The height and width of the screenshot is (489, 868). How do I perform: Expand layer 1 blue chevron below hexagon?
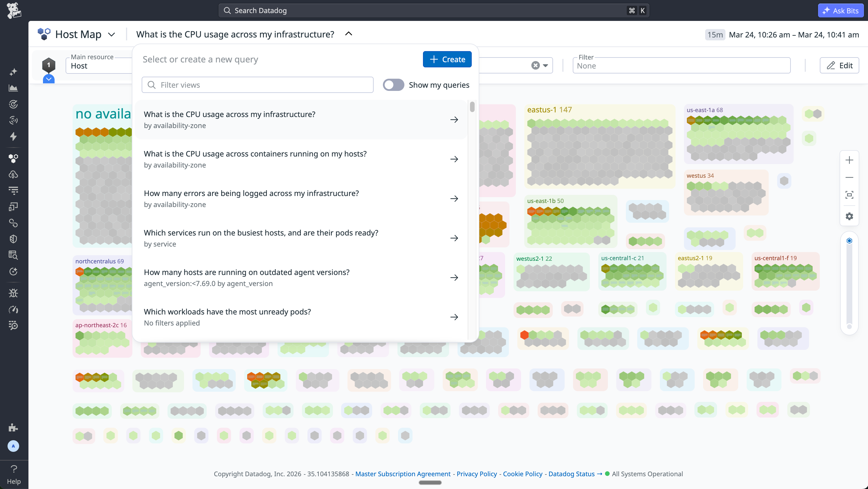coord(48,79)
